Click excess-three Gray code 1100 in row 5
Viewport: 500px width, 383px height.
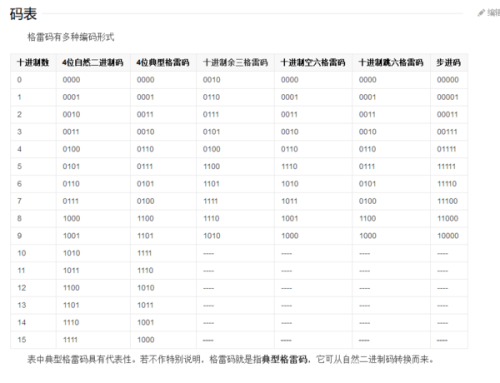pyautogui.click(x=212, y=166)
